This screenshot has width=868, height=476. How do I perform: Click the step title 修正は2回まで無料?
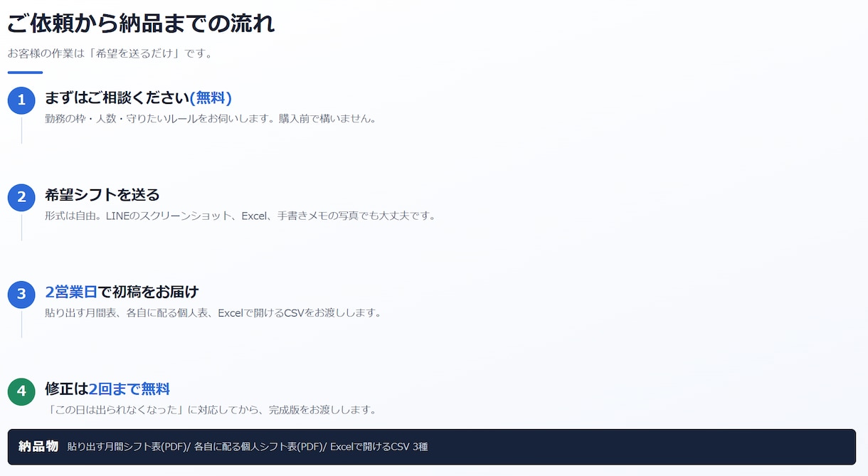107,389
